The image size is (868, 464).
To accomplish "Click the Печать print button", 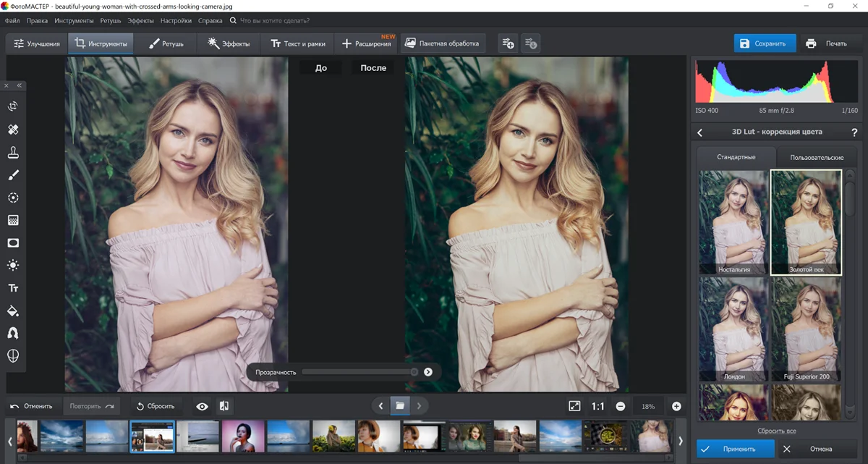I will [x=828, y=43].
